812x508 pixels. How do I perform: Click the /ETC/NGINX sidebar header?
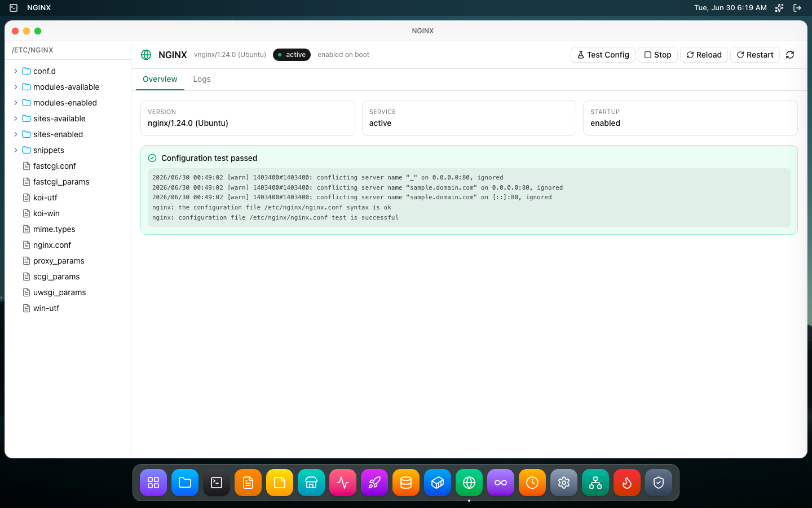pos(33,50)
